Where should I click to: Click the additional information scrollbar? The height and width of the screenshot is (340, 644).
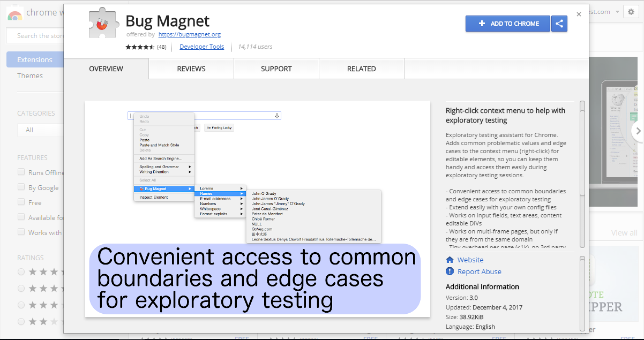(582, 293)
